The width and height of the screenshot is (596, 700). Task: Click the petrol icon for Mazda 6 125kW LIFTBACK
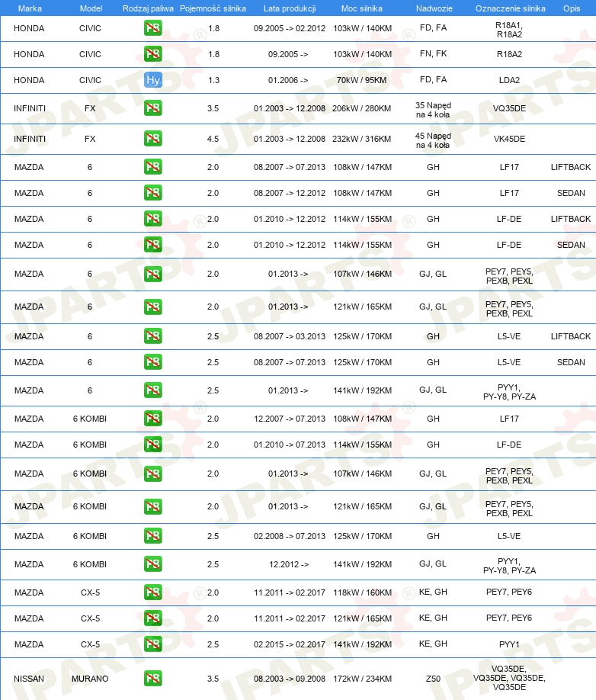tap(152, 336)
